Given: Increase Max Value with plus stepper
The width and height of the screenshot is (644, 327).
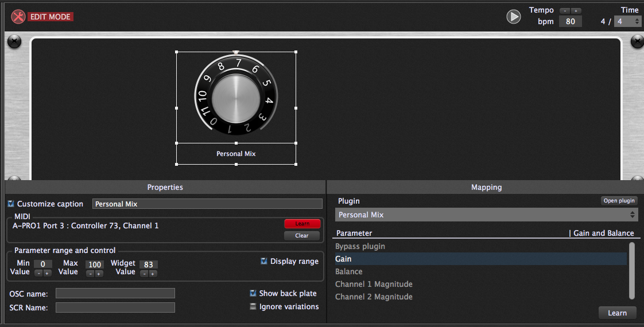Looking at the screenshot, I should pos(99,274).
